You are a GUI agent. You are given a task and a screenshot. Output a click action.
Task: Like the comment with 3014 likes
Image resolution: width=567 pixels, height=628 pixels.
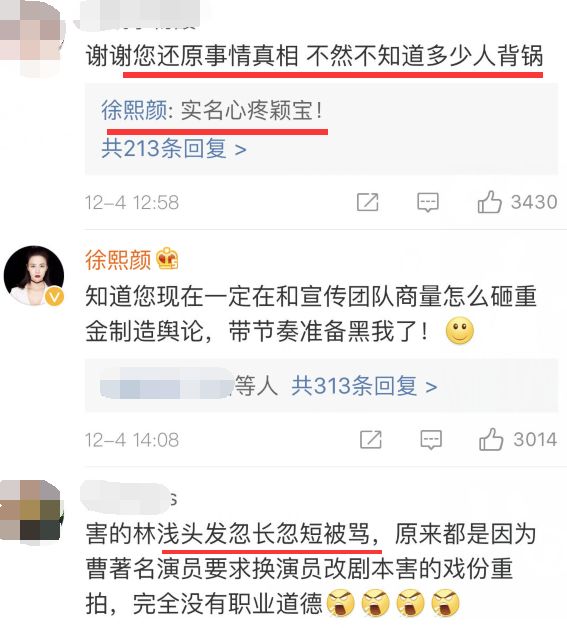point(491,439)
